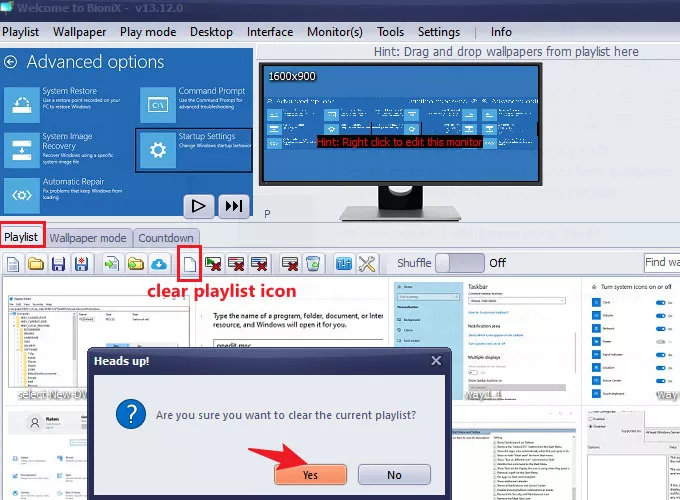
Task: Click the clear playlist blank page icon
Action: 190,264
